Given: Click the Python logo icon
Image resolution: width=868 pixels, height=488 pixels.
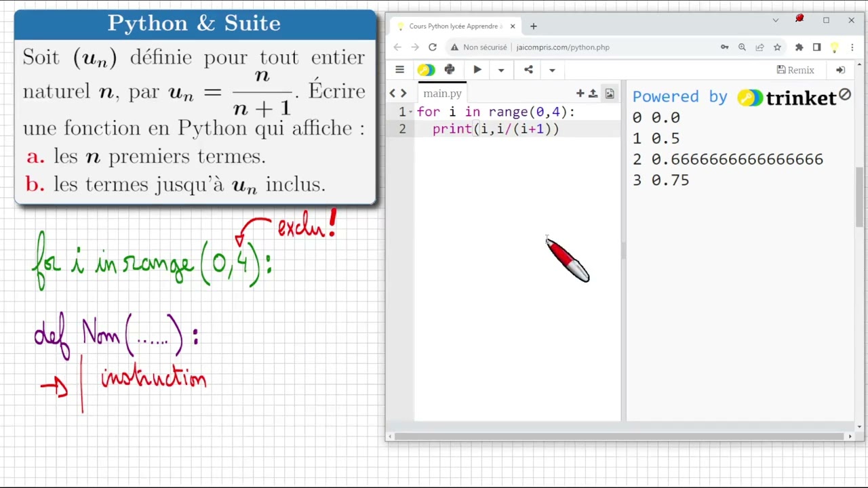Looking at the screenshot, I should click(x=450, y=70).
